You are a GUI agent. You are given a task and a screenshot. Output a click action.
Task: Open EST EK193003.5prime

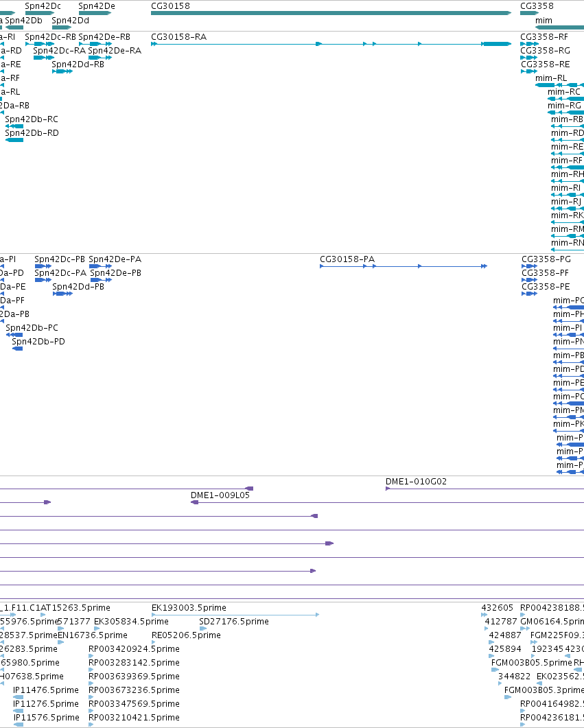tap(189, 608)
